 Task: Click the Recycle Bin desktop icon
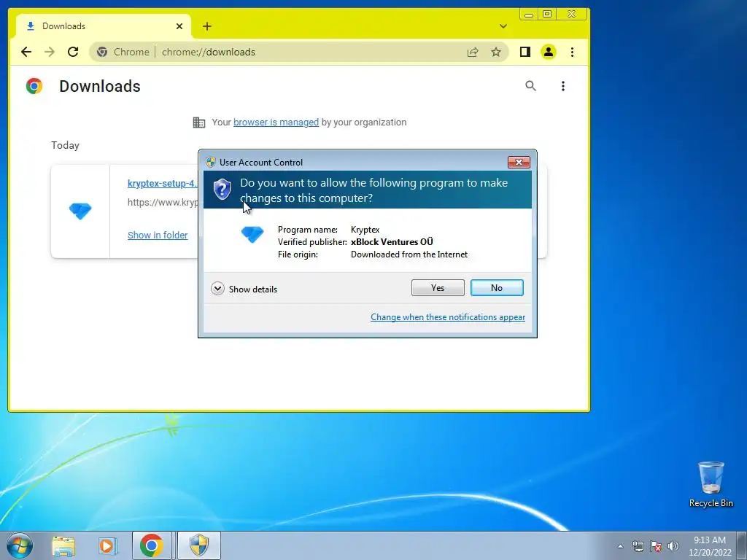[x=711, y=484]
